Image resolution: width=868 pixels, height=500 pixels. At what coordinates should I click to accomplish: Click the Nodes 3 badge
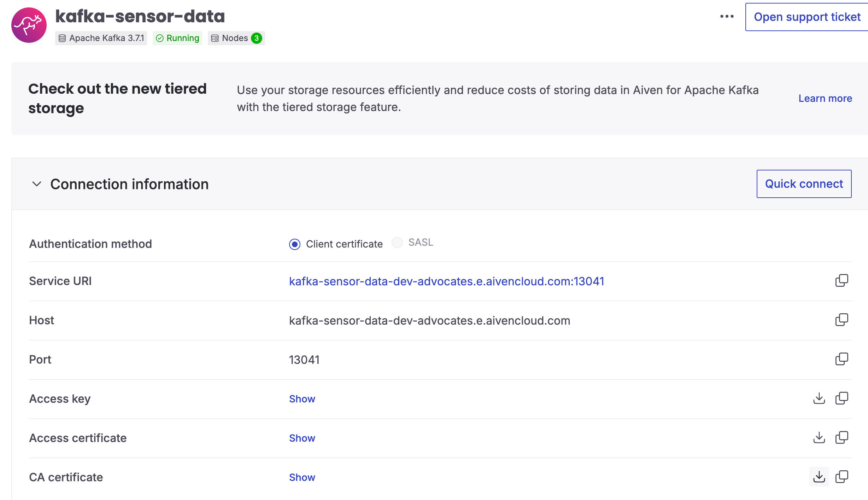236,38
